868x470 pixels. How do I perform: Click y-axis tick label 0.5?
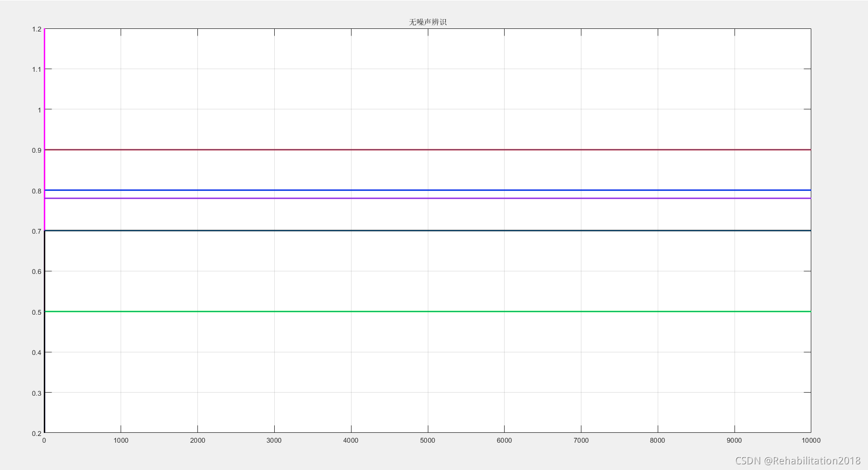37,312
